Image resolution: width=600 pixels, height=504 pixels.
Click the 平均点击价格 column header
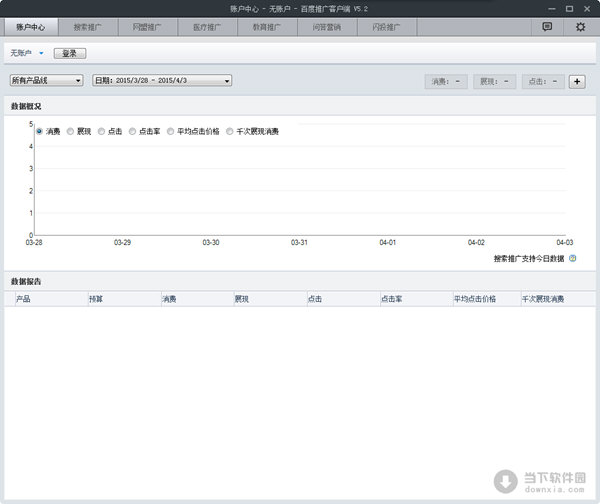coord(487,299)
